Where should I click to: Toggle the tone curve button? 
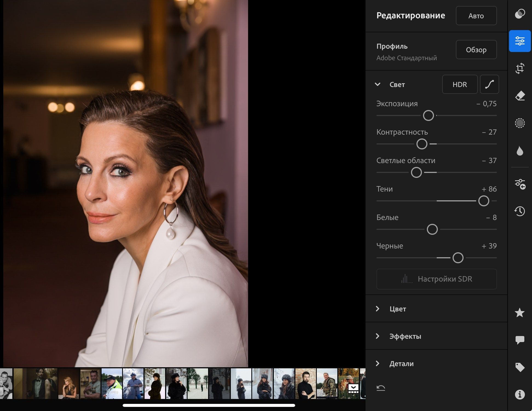pos(489,85)
